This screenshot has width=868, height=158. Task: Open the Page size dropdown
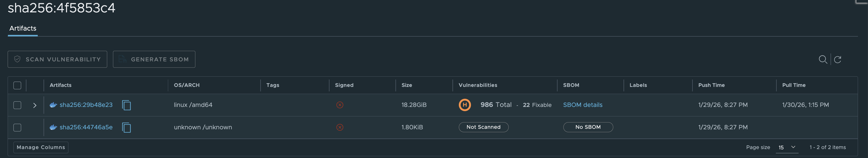787,147
